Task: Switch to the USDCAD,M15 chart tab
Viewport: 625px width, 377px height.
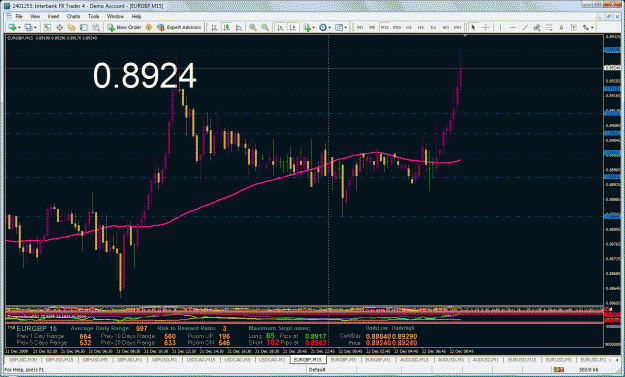Action: pos(201,359)
